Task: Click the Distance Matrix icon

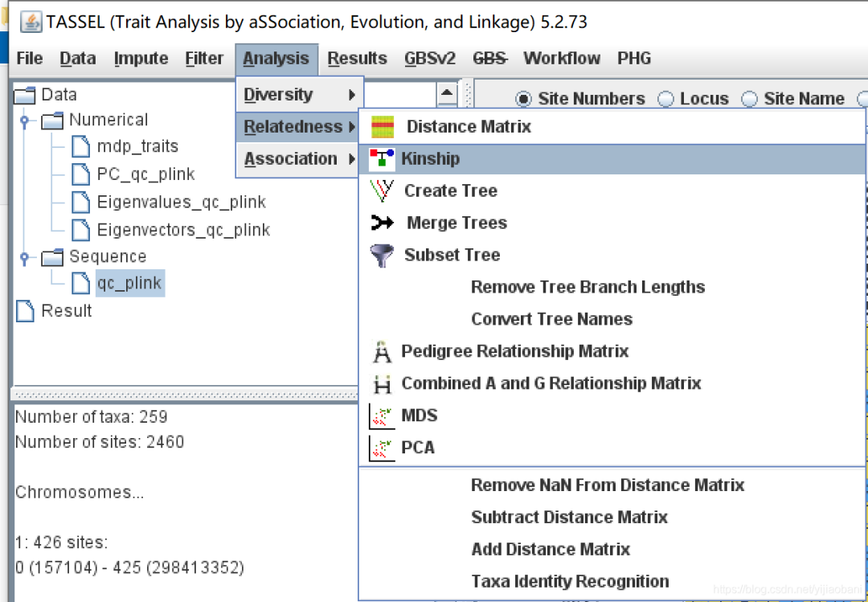Action: 383,127
